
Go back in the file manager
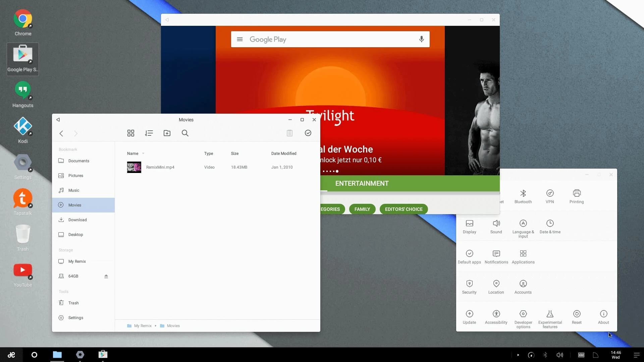[x=61, y=133]
